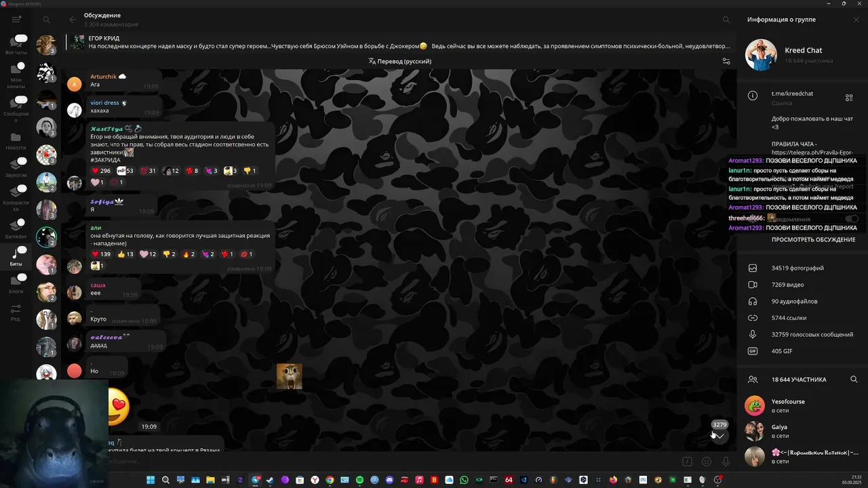Open the Telegram hamburger main menu
The image size is (868, 488).
(x=16, y=20)
